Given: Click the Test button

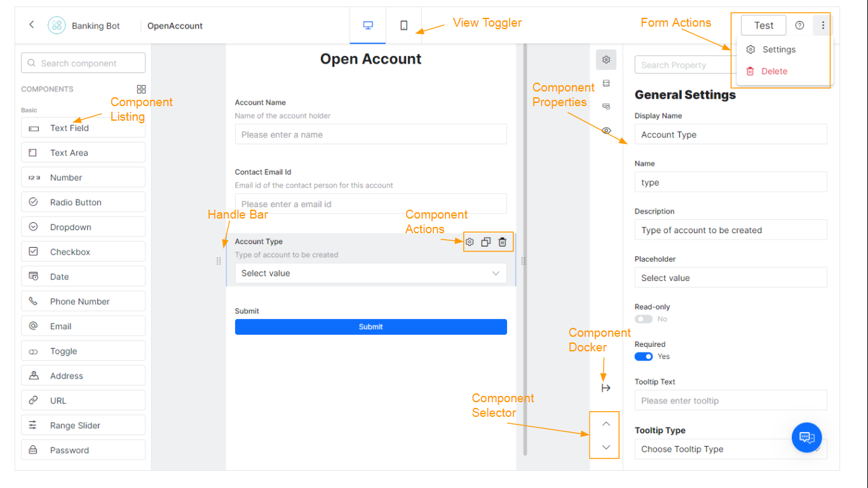Looking at the screenshot, I should tap(763, 25).
